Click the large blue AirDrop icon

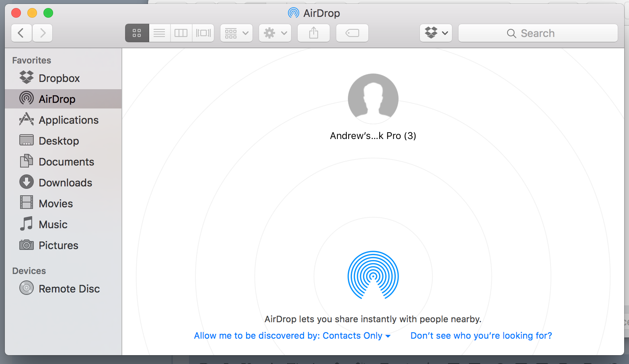373,276
